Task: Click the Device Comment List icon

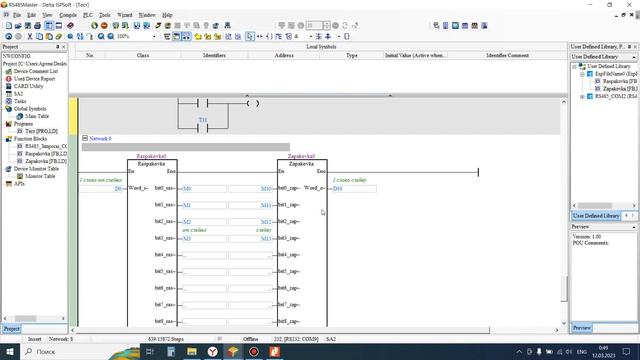Action: tap(9, 71)
